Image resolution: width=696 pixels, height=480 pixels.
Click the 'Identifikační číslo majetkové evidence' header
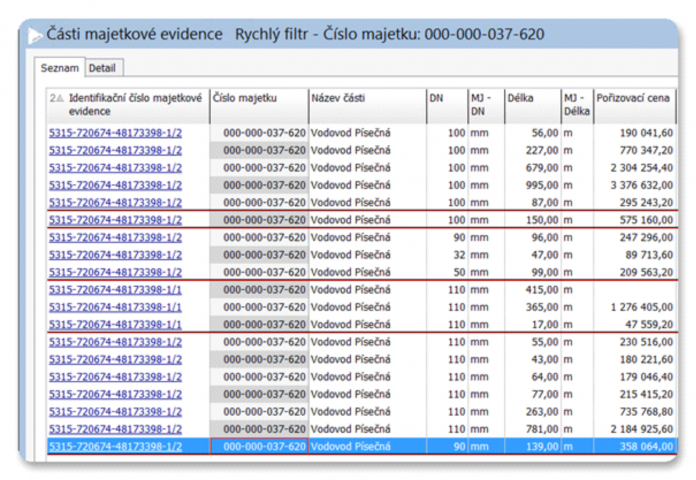click(x=128, y=106)
